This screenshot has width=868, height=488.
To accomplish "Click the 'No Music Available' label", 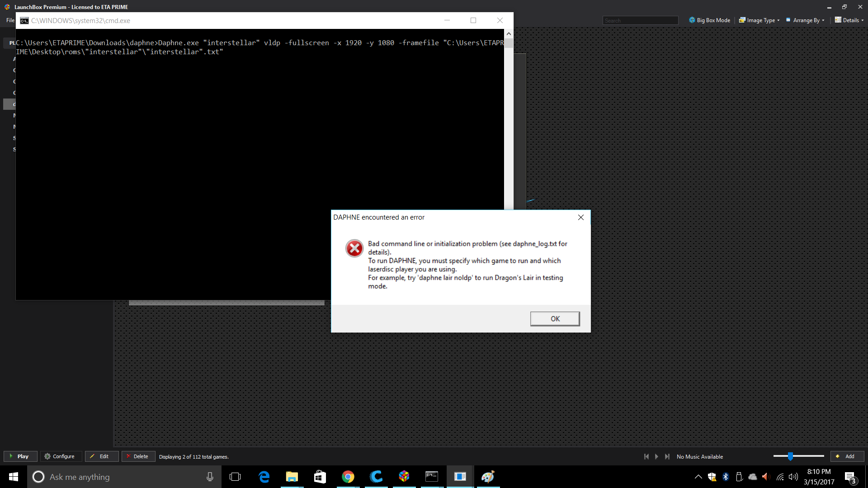I will pos(700,457).
